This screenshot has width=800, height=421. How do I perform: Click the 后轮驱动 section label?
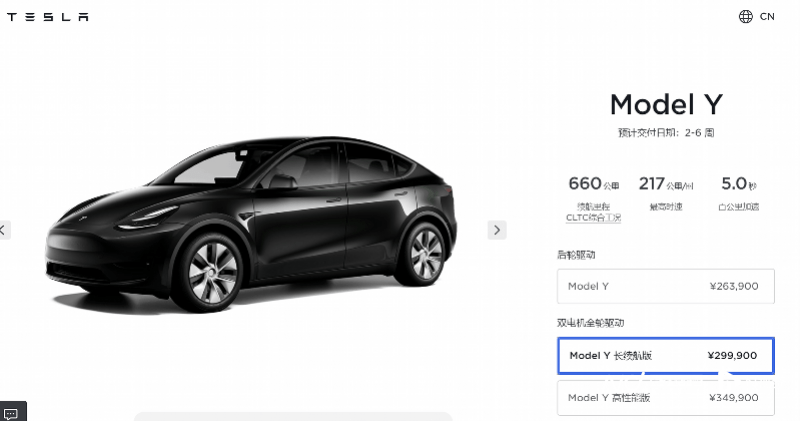[576, 255]
